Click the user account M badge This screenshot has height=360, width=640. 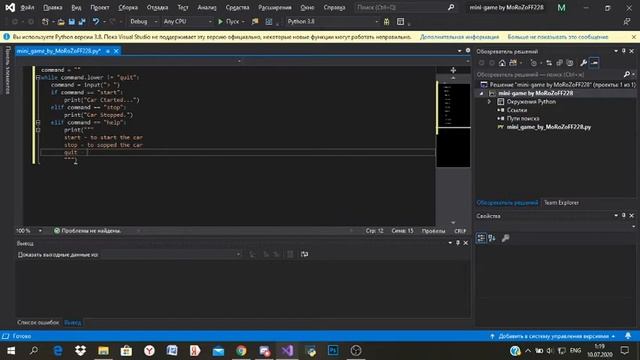pos(562,7)
